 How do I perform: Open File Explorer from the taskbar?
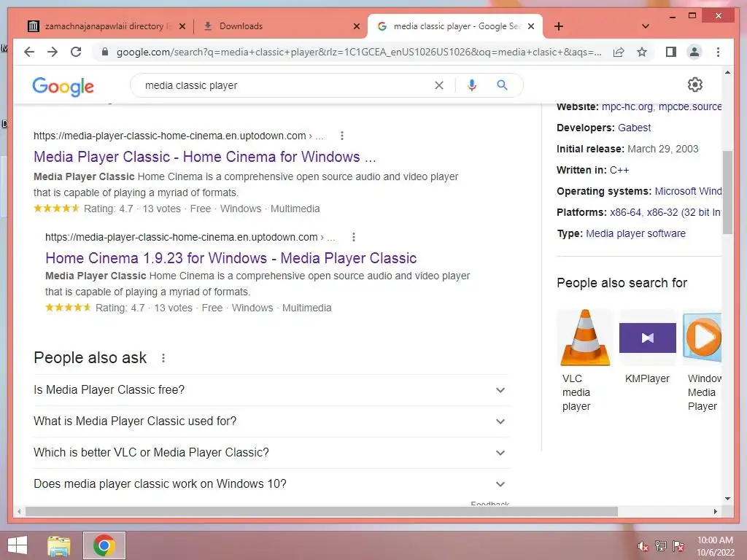[x=59, y=545]
